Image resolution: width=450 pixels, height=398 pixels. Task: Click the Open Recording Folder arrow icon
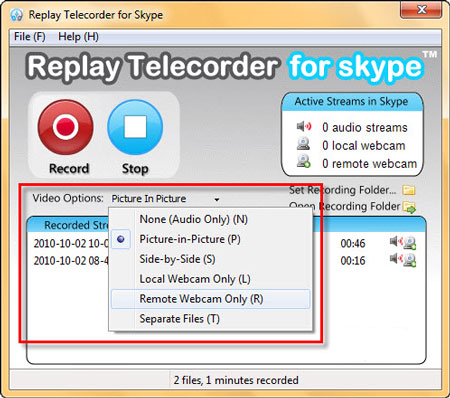pyautogui.click(x=409, y=207)
